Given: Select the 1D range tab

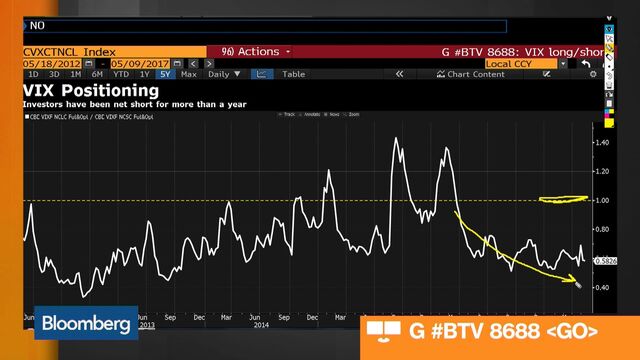Looking at the screenshot, I should (33, 74).
